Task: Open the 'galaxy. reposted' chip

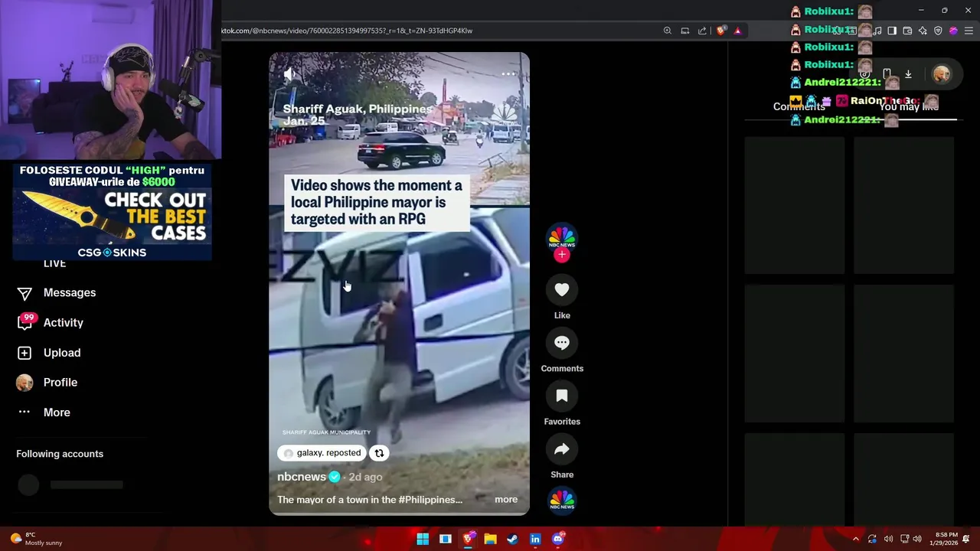Action: point(322,453)
